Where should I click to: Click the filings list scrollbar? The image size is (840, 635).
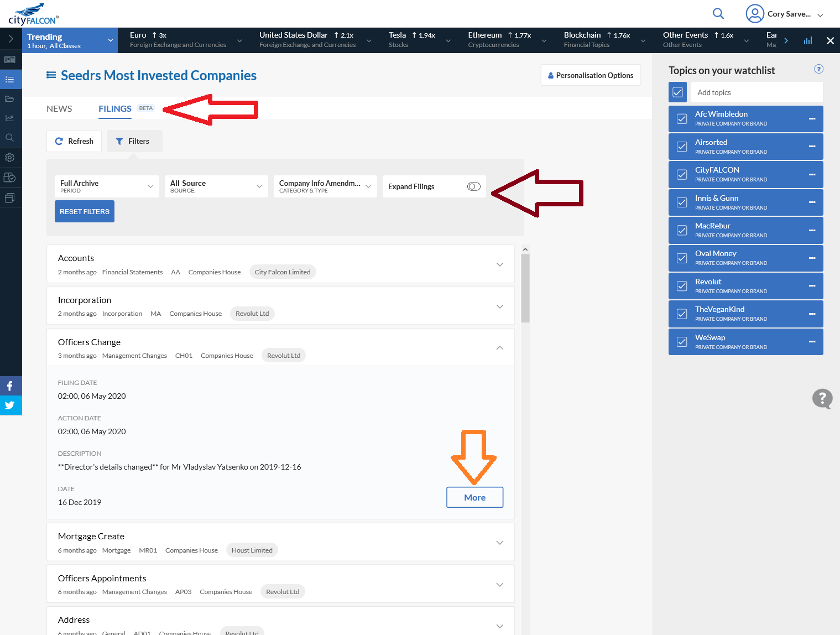click(525, 288)
